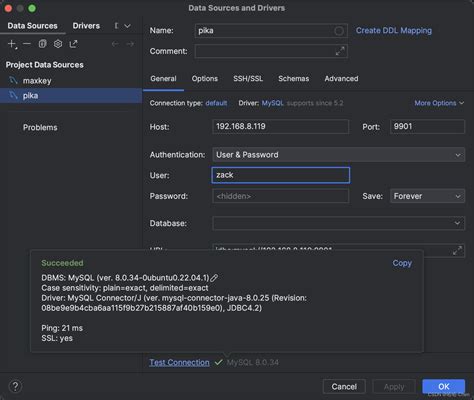
Task: Click the color circle in Name field
Action: click(x=339, y=31)
